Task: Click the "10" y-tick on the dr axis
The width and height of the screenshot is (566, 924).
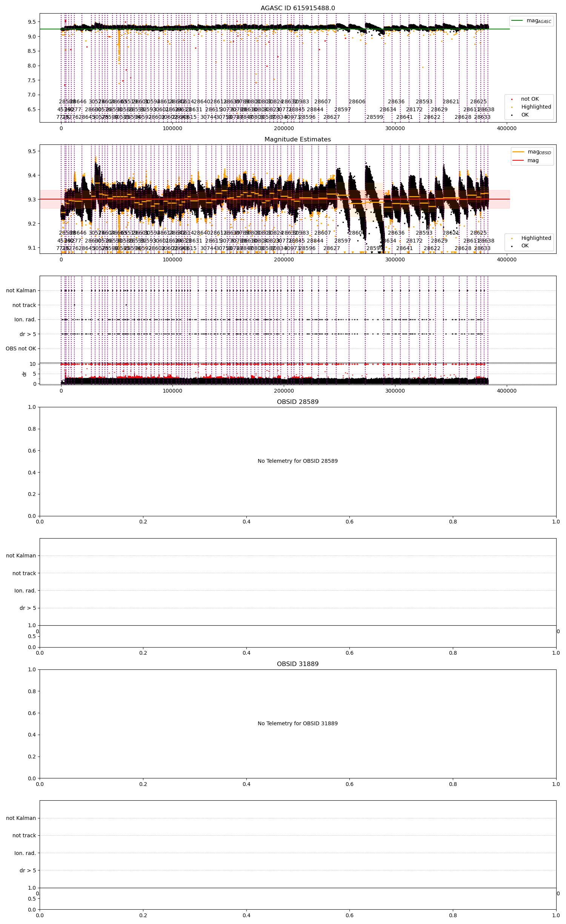Action: coord(33,364)
